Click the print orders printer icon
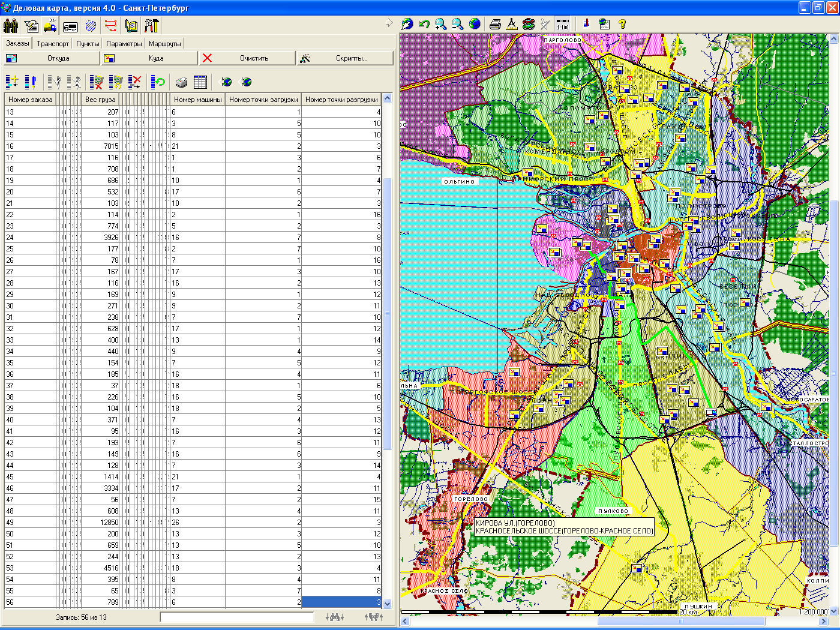The width and height of the screenshot is (840, 630). tap(182, 82)
